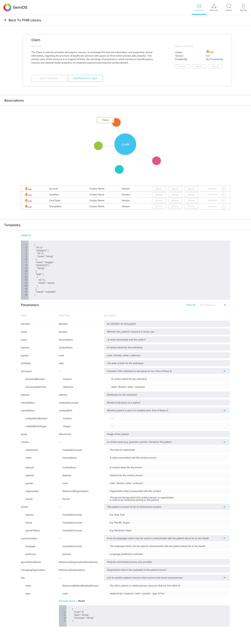Select the orange Patient node circle
This screenshot has width=251, height=644.
tap(116, 123)
